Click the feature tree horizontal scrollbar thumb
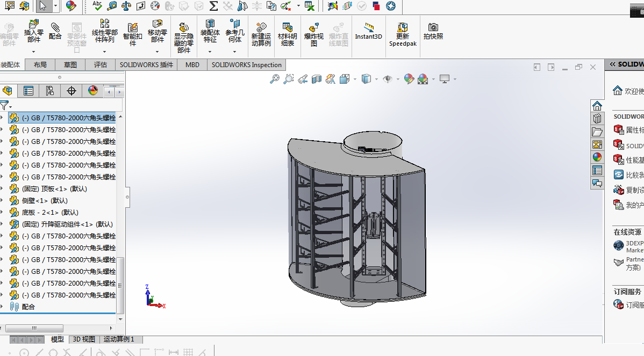 [34, 328]
